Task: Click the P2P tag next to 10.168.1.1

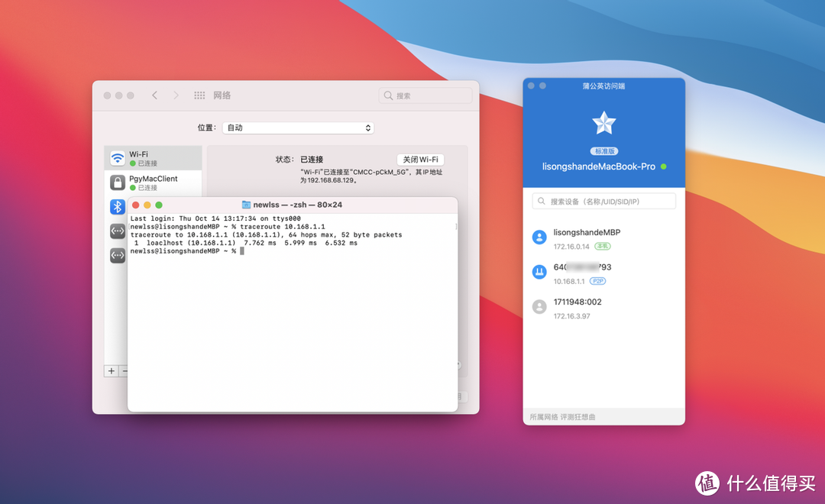Action: pos(597,281)
